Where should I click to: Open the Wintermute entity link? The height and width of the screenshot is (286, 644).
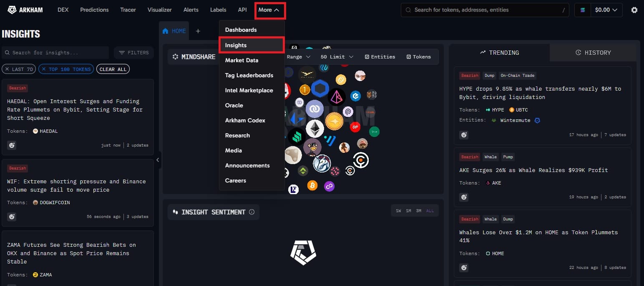pos(516,120)
